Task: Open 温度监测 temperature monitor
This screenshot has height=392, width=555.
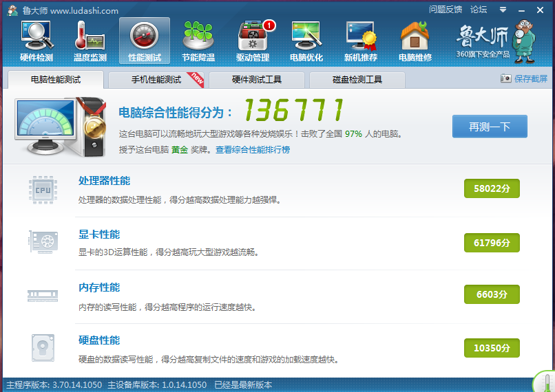Action: tap(90, 41)
